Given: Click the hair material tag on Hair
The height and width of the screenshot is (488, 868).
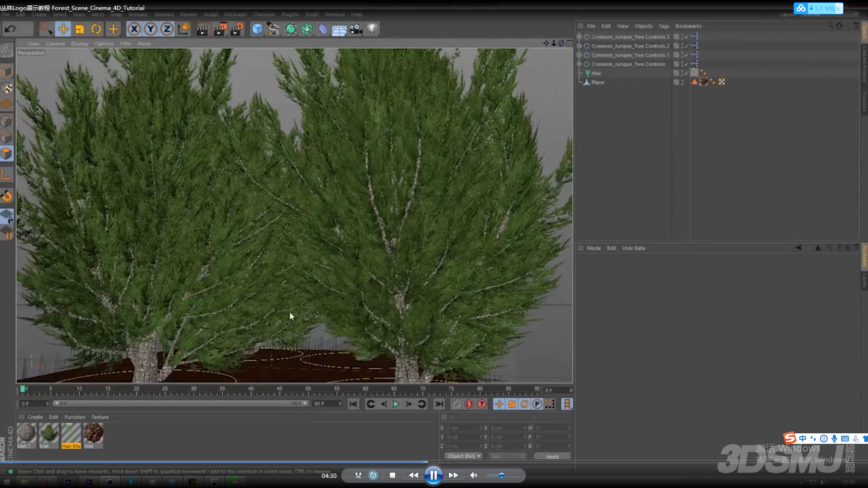Looking at the screenshot, I should 695,73.
